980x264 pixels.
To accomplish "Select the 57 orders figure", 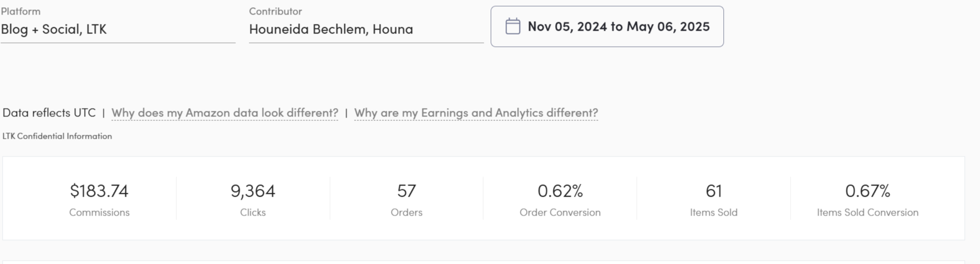I will pyautogui.click(x=406, y=191).
